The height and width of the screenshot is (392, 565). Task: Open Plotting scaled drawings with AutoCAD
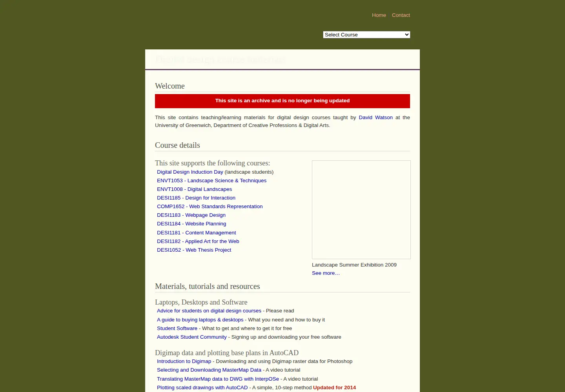click(202, 388)
